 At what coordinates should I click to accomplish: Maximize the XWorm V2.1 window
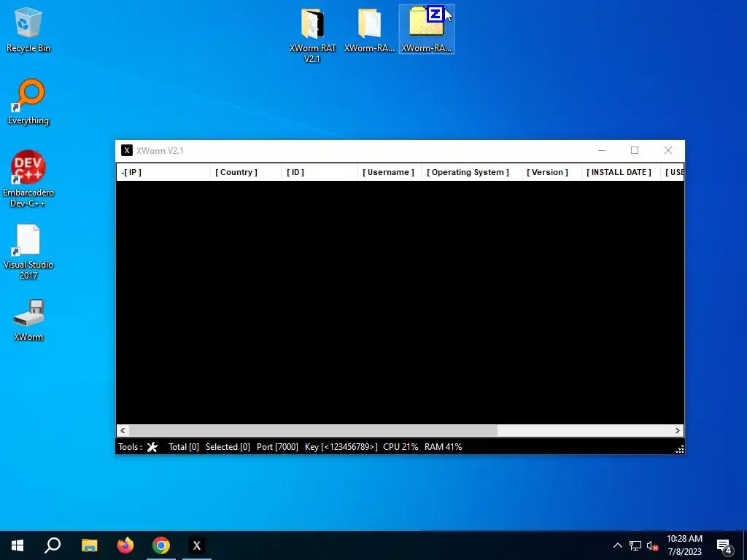(635, 150)
